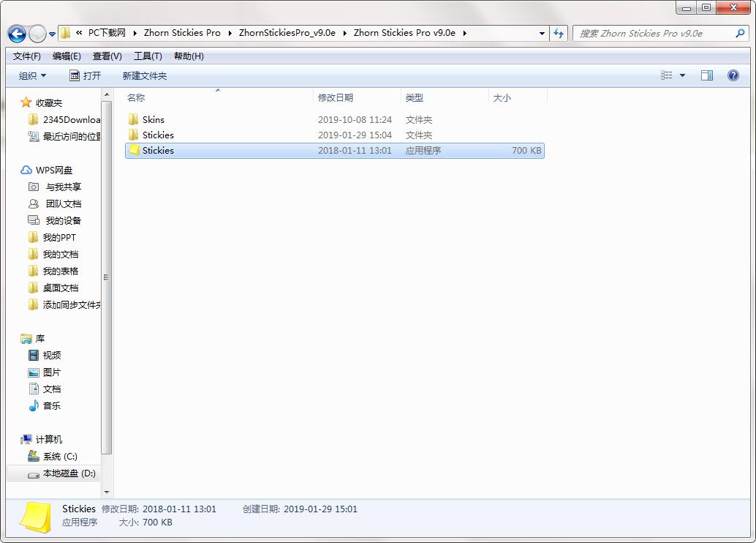756x543 pixels.
Task: Toggle the preview pane icon
Action: tap(707, 75)
